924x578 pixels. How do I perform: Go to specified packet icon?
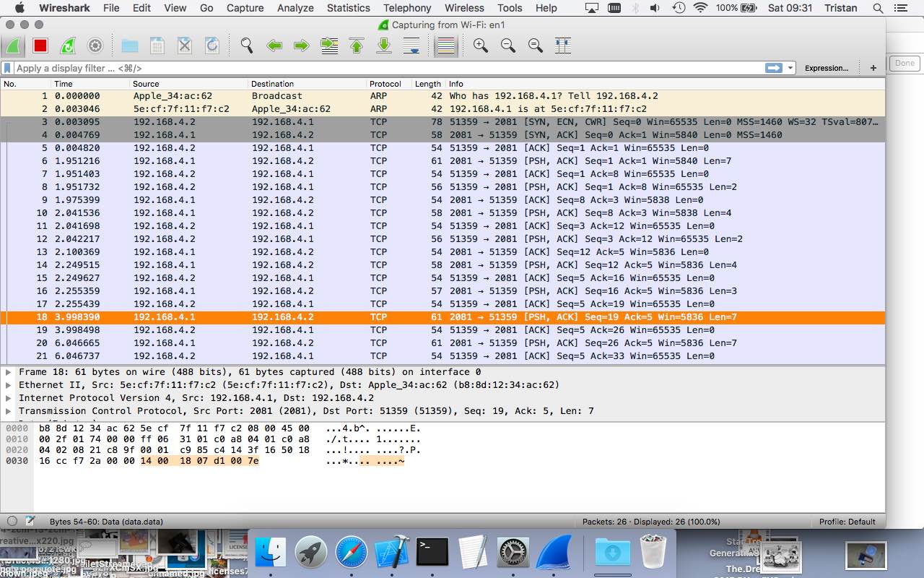[329, 46]
